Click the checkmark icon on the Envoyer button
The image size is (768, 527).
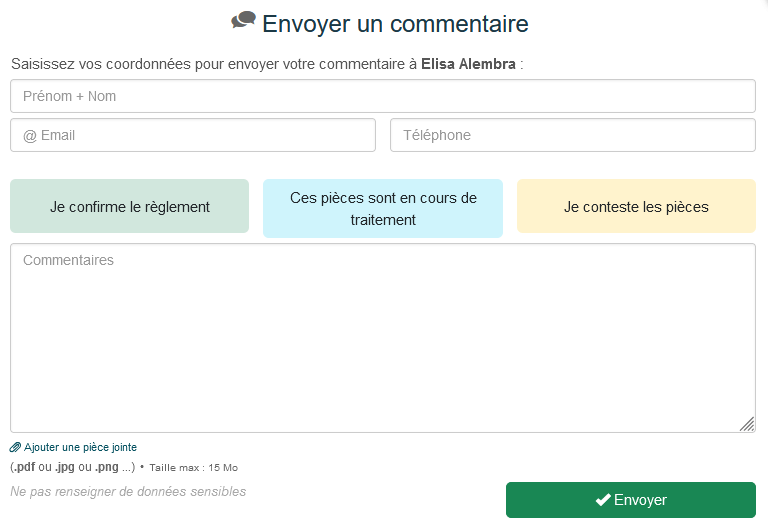click(x=602, y=500)
